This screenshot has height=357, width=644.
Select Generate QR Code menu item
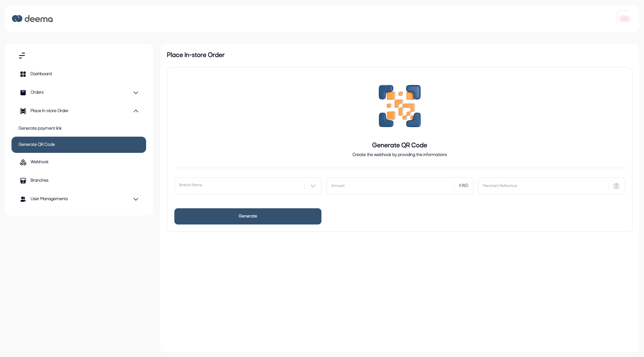(79, 145)
